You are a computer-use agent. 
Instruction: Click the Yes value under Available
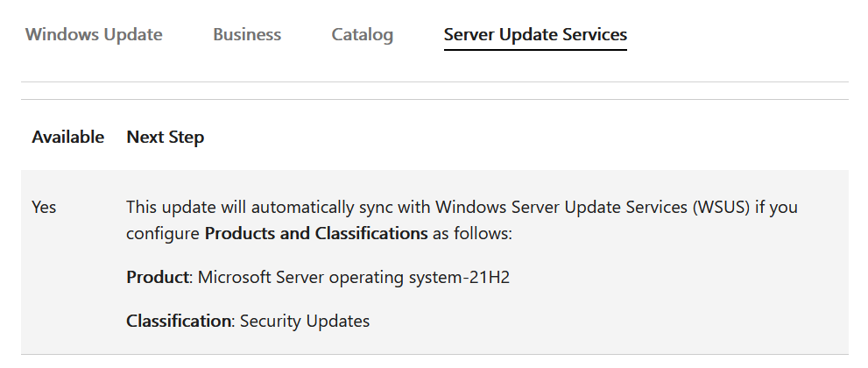tap(44, 208)
